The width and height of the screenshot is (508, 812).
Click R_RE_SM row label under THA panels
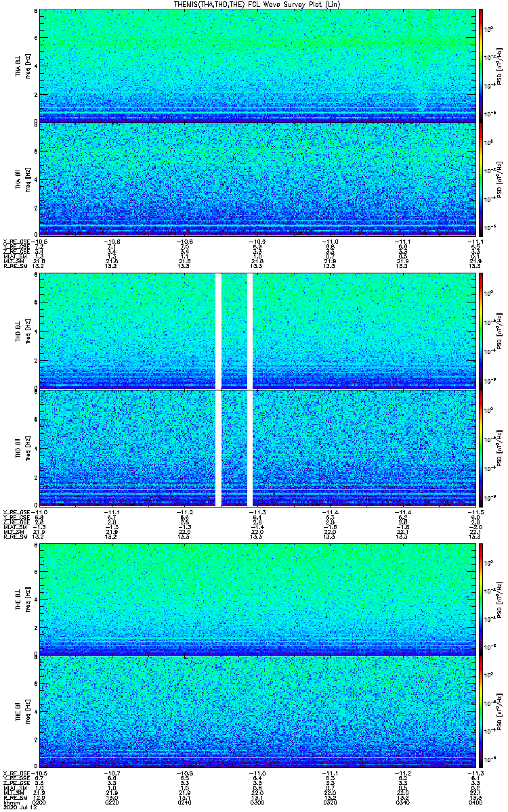[14, 266]
